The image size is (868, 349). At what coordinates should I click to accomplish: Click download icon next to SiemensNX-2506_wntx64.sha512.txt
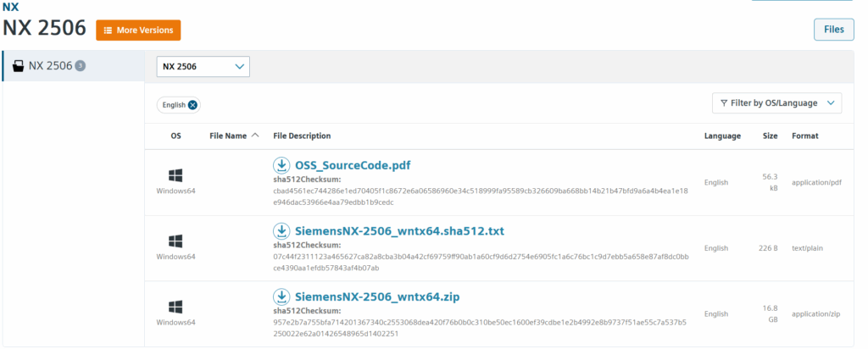click(281, 231)
